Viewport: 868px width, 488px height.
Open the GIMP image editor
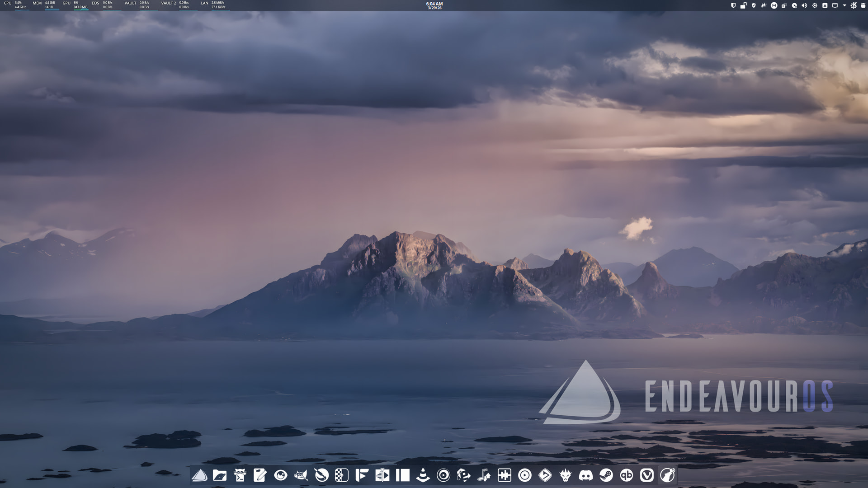tap(301, 475)
